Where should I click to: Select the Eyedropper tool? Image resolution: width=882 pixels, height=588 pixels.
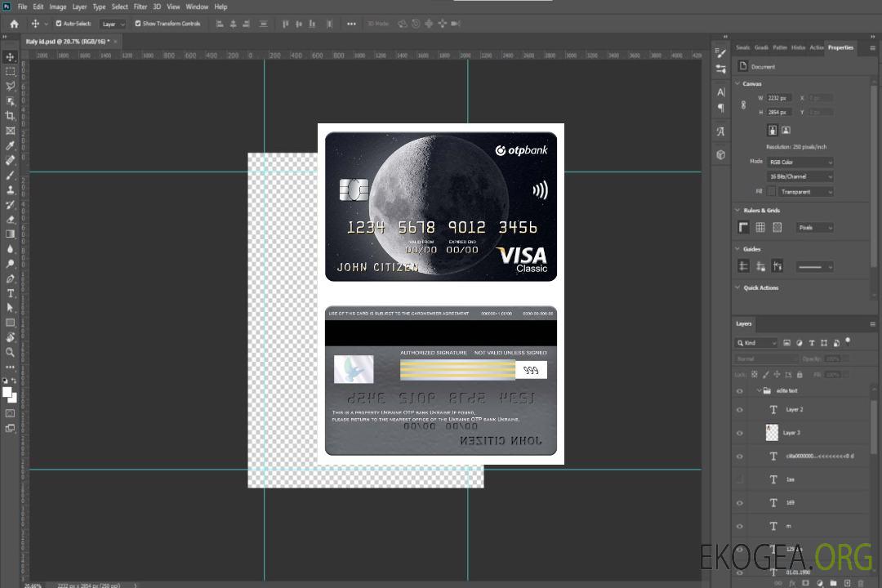pyautogui.click(x=10, y=145)
